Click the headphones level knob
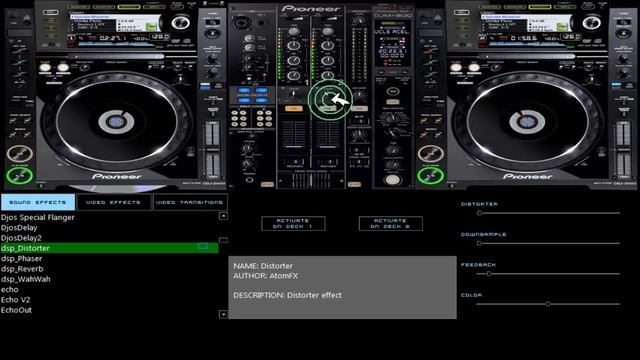 click(x=248, y=164)
